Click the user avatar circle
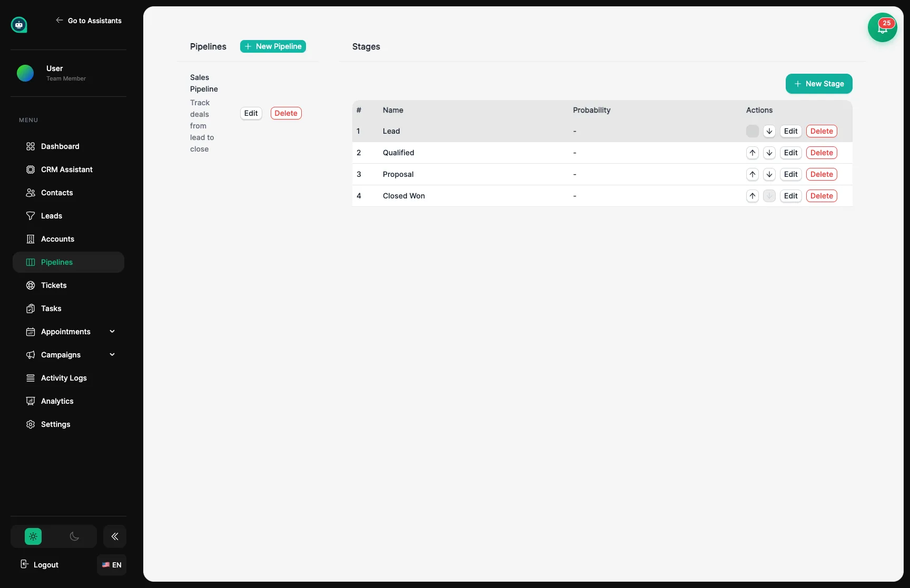Screen dimensions: 910x588 tap(25, 73)
